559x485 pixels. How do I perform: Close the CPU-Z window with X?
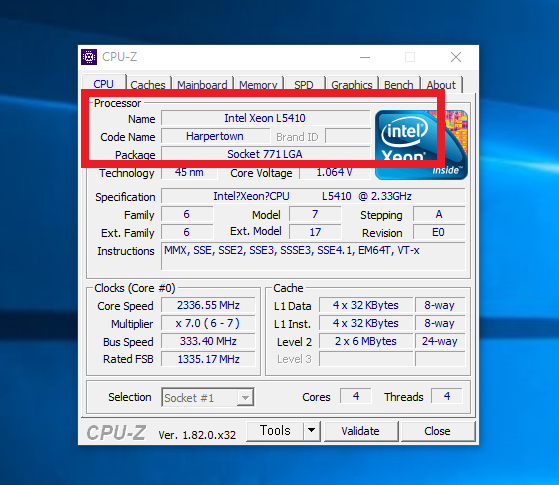tap(456, 57)
